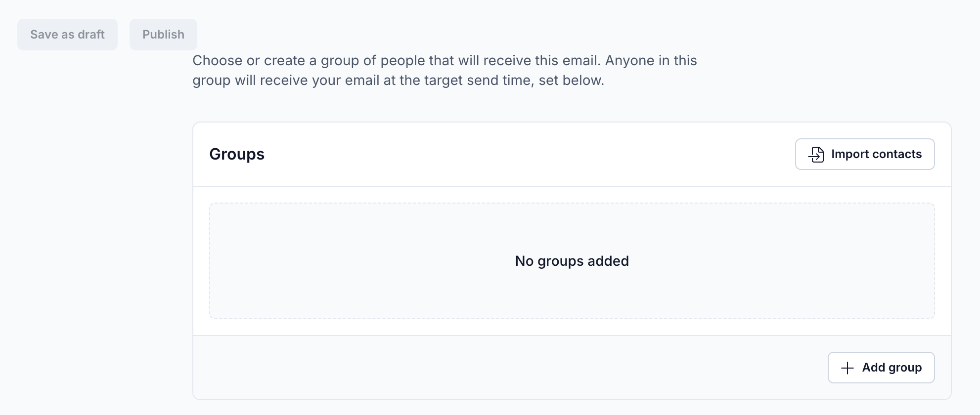Click the "Import contacts" label text
The image size is (980, 415).
point(876,154)
